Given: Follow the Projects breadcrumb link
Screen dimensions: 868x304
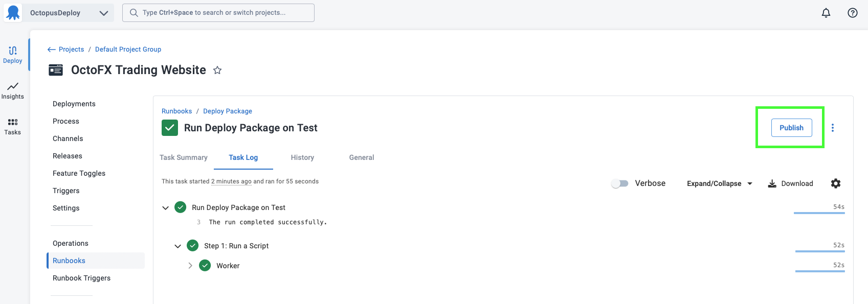Looking at the screenshot, I should coord(71,50).
